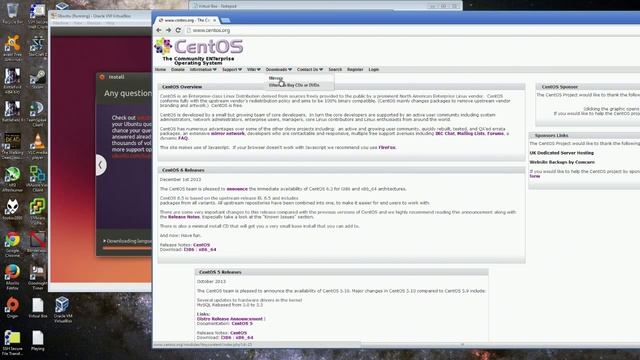Viewport: 640px width, 360px height.
Task: Open the Origin desktop shortcut
Action: pos(13,308)
